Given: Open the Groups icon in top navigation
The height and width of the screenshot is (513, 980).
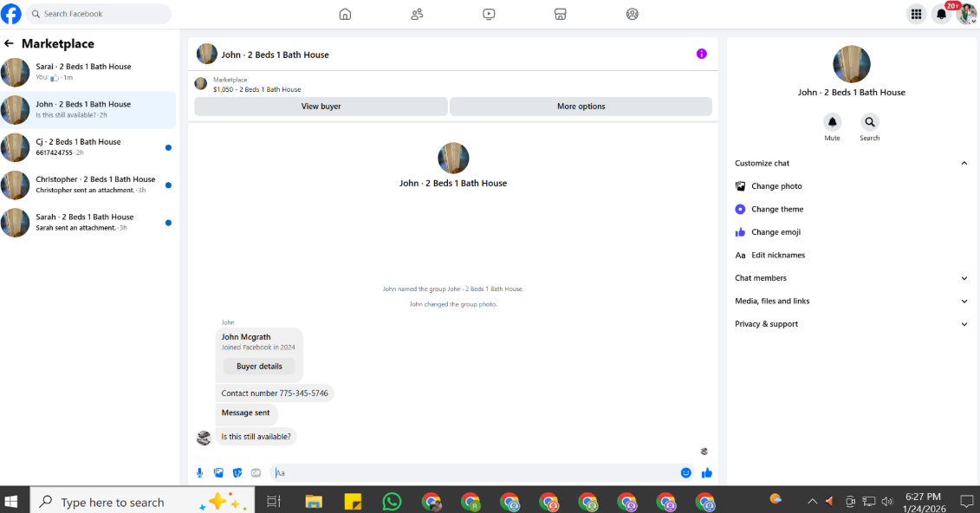Looking at the screenshot, I should point(633,14).
